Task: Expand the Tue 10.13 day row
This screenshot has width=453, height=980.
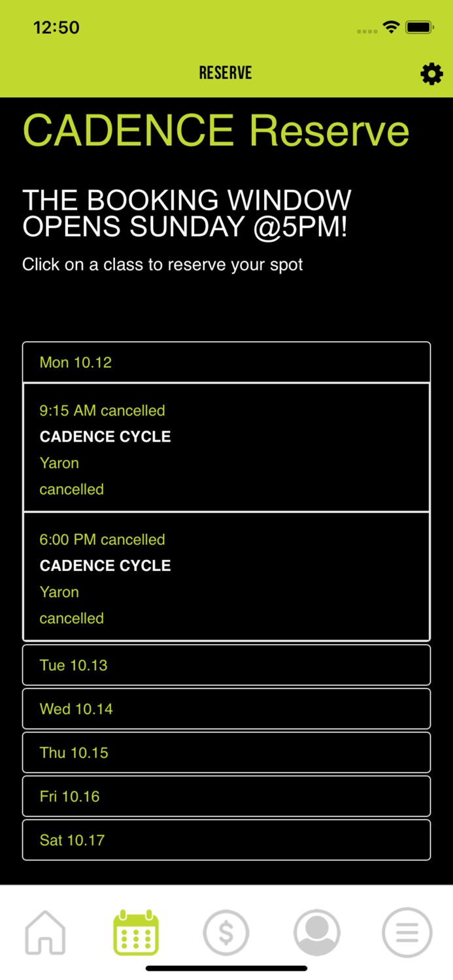Action: pos(226,664)
